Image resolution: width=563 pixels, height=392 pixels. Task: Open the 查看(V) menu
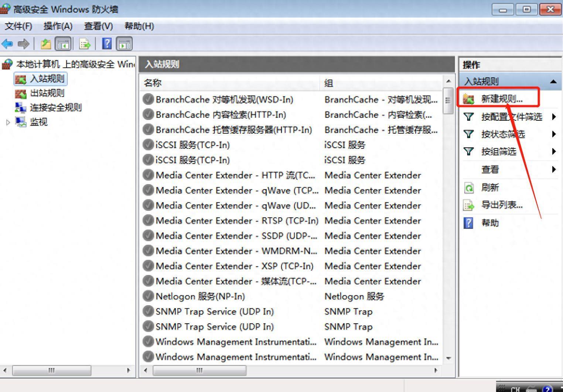point(98,26)
